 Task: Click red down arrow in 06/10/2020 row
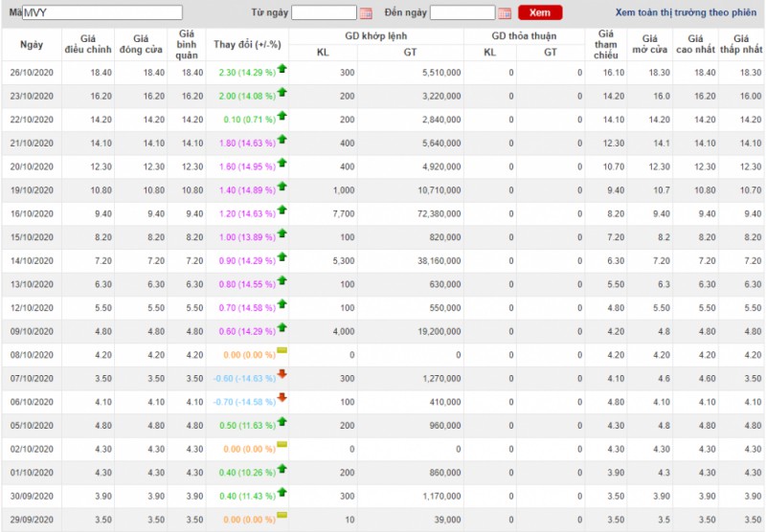click(x=282, y=398)
